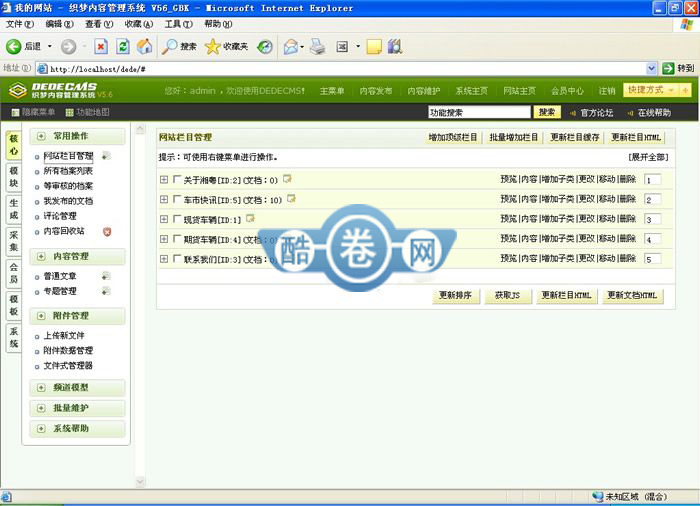Check the box for 联系我们 column
This screenshot has height=506, width=700.
click(x=177, y=259)
